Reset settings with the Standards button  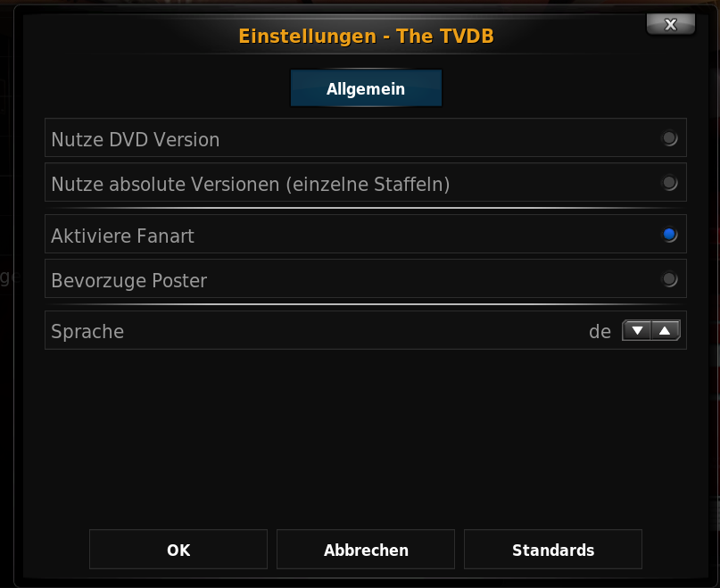click(553, 550)
